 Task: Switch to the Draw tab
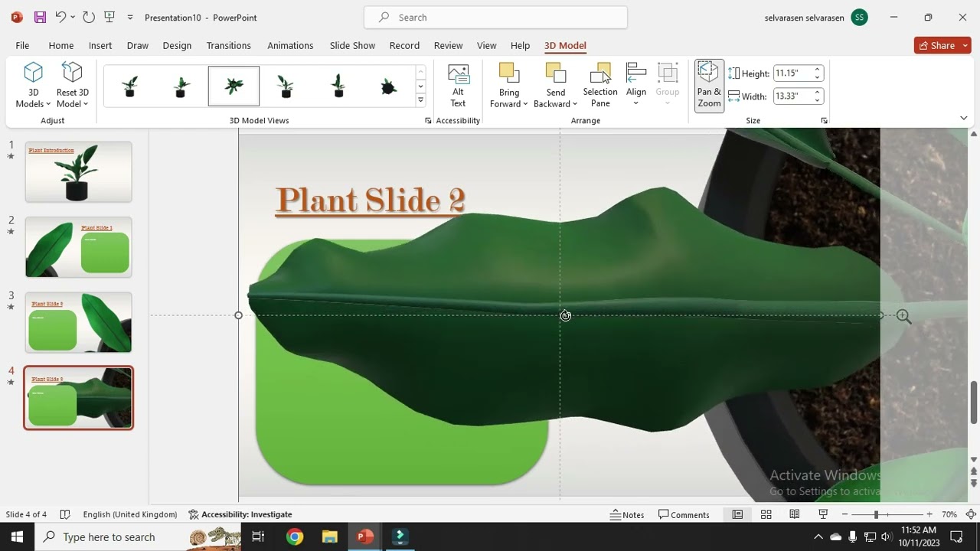tap(138, 45)
